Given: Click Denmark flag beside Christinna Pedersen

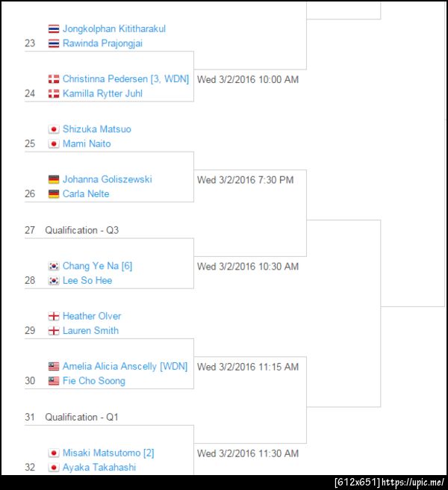Looking at the screenshot, I should 54,79.
